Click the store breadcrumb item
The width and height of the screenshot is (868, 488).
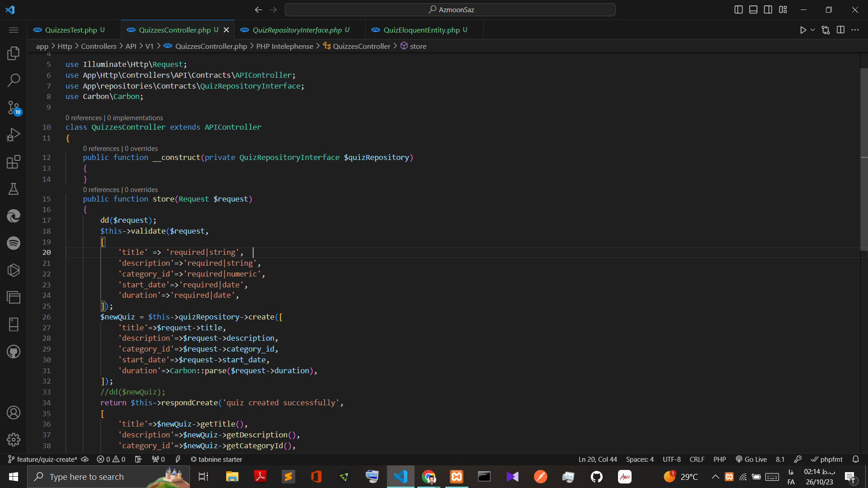tap(413, 46)
